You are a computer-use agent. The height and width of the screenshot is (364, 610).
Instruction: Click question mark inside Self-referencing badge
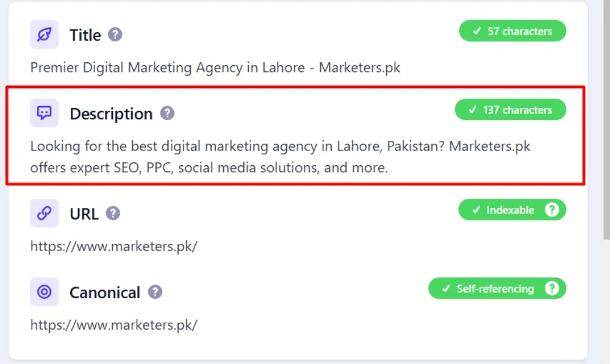(x=551, y=288)
